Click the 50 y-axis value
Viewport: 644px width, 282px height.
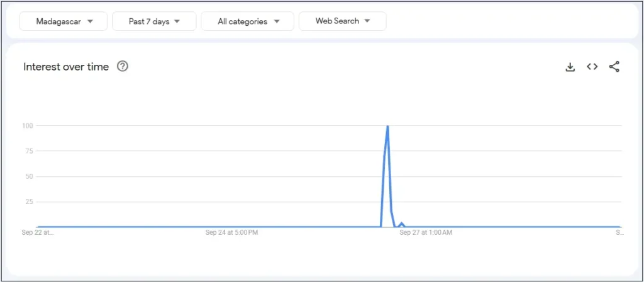pos(29,176)
